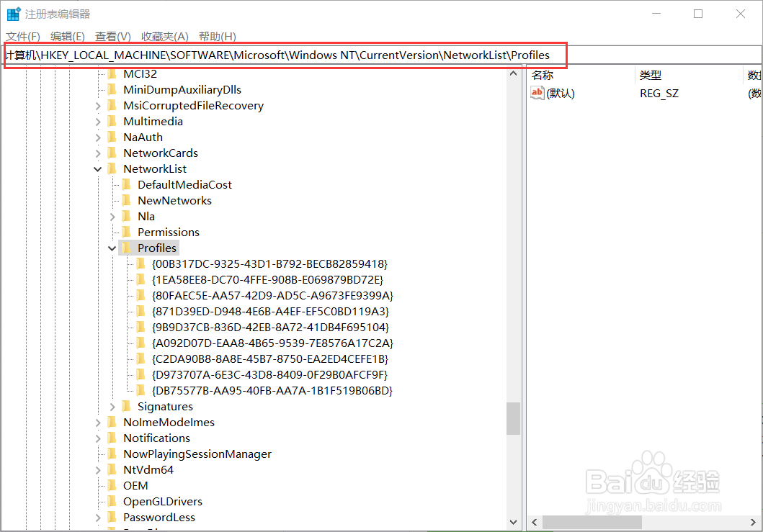Open the 查看(V) menu
The image size is (763, 532).
pos(113,37)
